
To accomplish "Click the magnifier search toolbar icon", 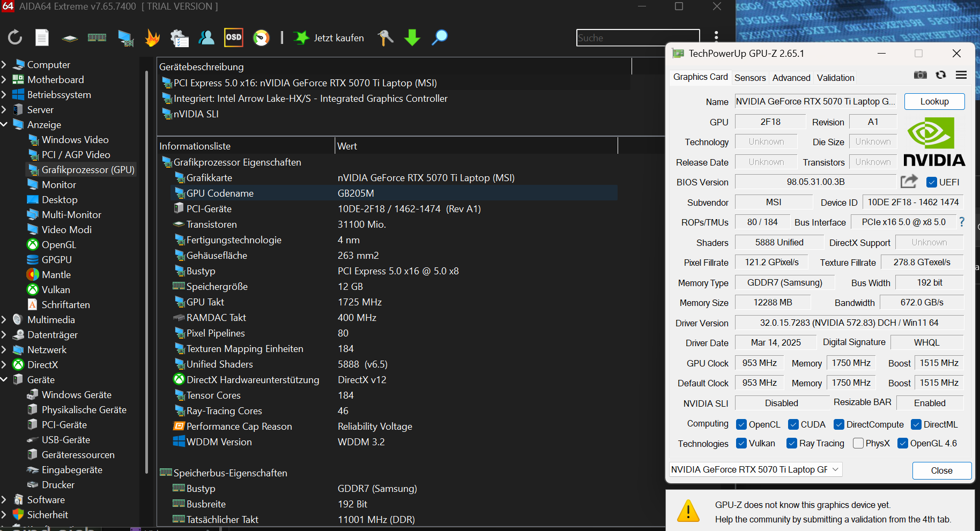I will point(440,38).
